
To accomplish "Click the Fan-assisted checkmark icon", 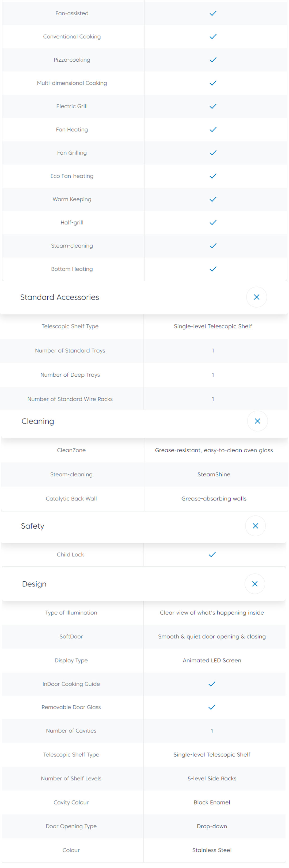I will click(213, 13).
